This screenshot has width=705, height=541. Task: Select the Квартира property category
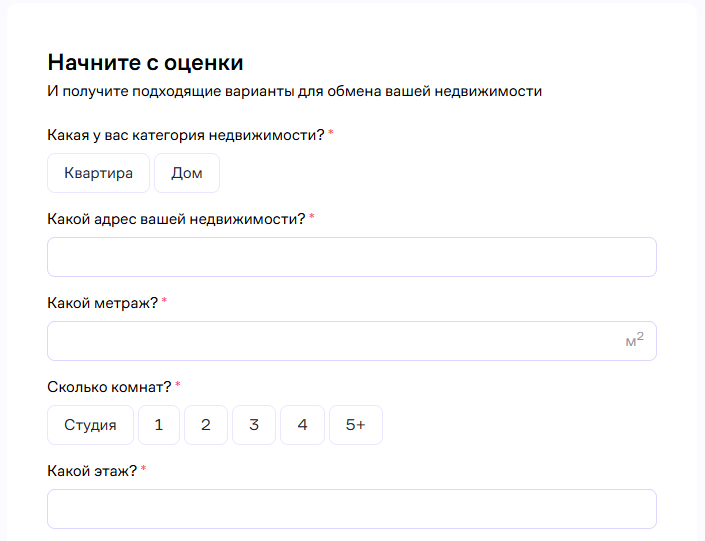(x=98, y=173)
